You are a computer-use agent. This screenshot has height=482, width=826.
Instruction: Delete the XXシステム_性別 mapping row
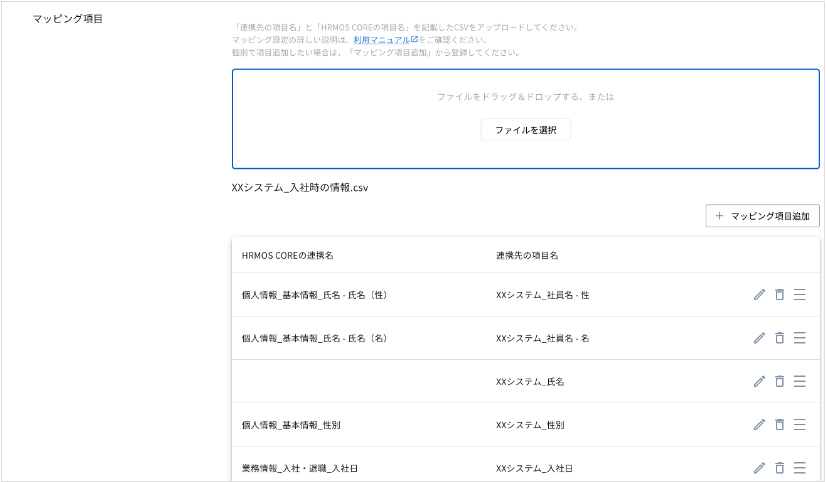[x=779, y=424]
